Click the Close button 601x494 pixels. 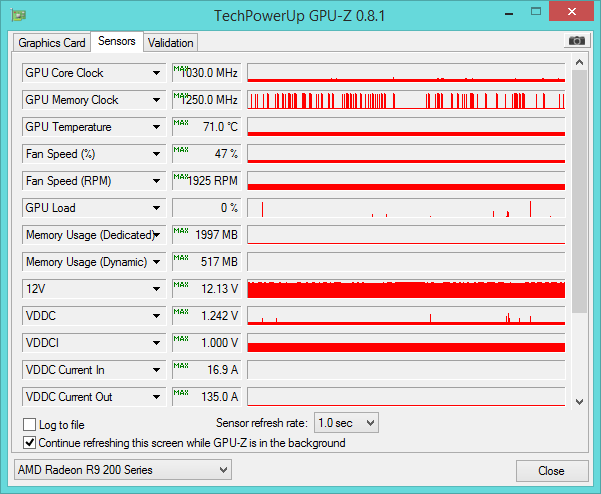tap(552, 471)
